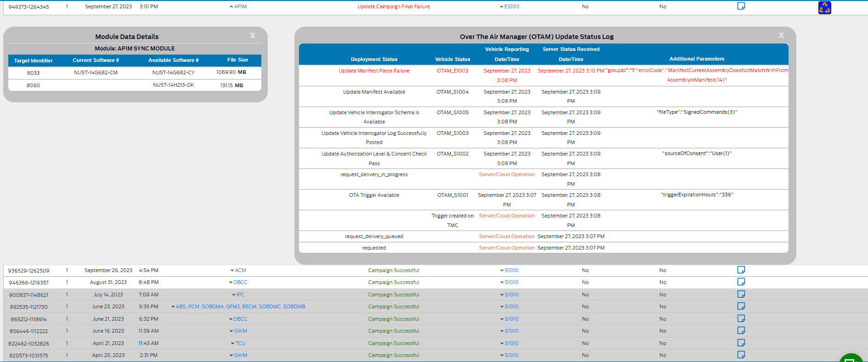The image size is (868, 362).
Task: Click the Deployment Status column header
Action: (x=374, y=59)
